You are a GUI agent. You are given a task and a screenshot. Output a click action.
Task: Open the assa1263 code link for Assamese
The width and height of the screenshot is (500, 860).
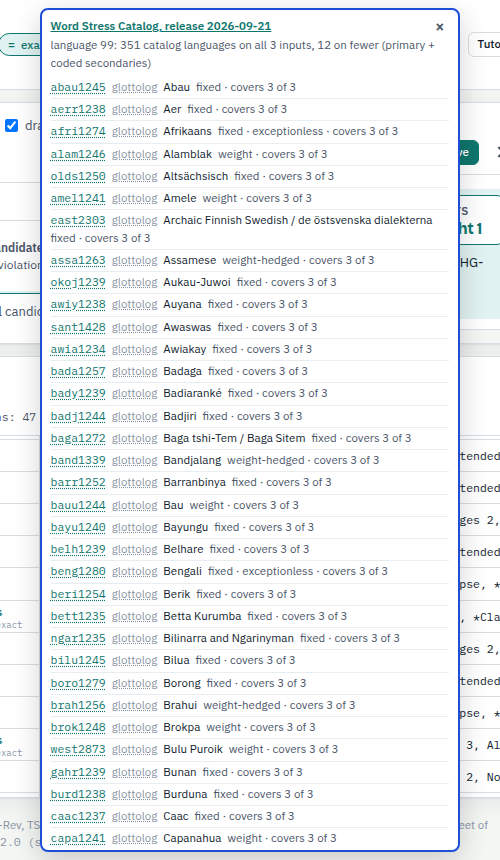(x=78, y=260)
